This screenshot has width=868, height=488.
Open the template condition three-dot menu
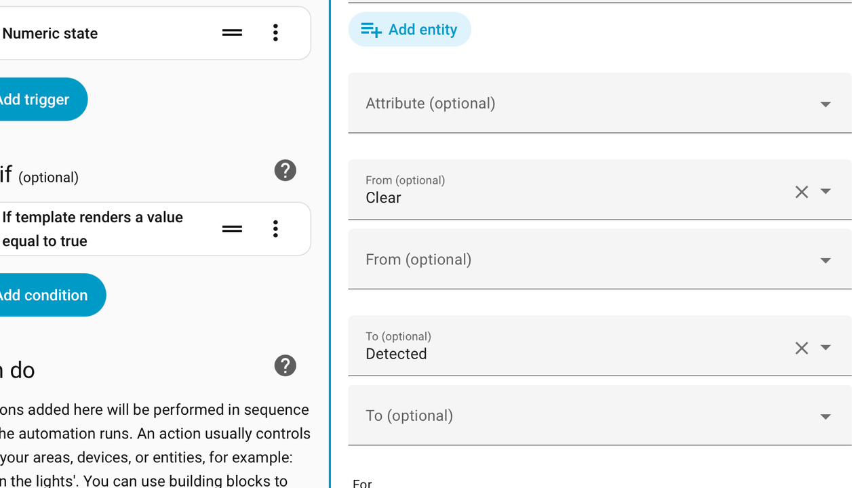click(x=275, y=228)
